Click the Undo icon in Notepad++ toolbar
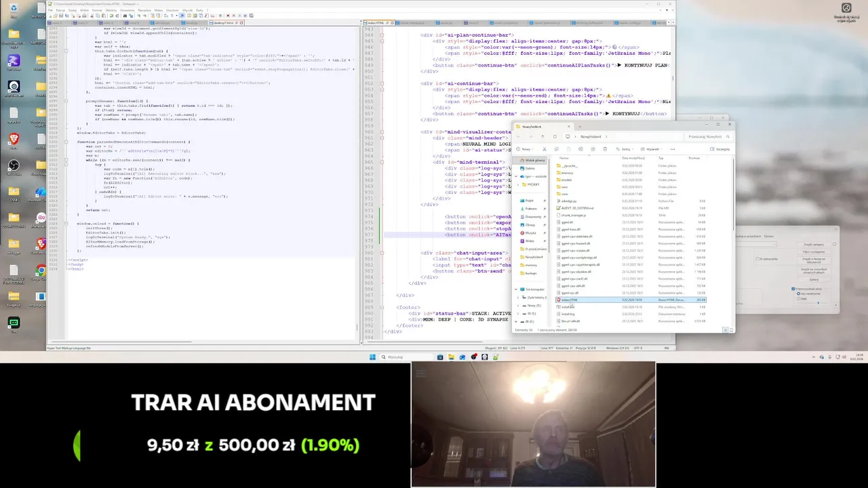 click(111, 16)
